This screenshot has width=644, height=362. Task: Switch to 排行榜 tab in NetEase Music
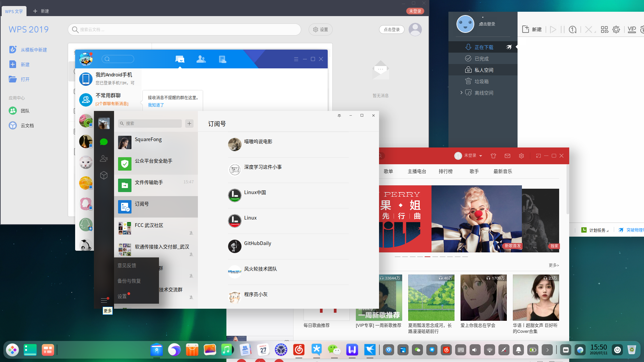click(445, 171)
